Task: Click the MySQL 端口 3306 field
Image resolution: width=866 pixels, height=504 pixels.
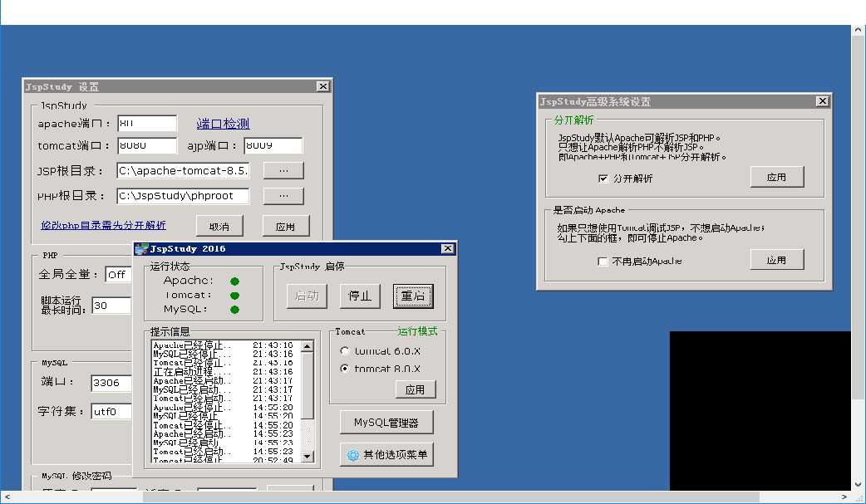Action: click(112, 383)
